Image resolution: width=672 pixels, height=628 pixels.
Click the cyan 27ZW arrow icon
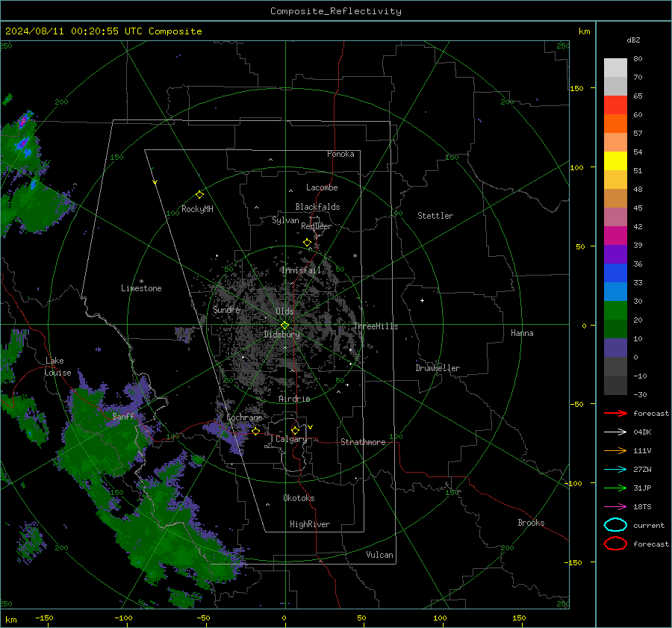click(615, 470)
